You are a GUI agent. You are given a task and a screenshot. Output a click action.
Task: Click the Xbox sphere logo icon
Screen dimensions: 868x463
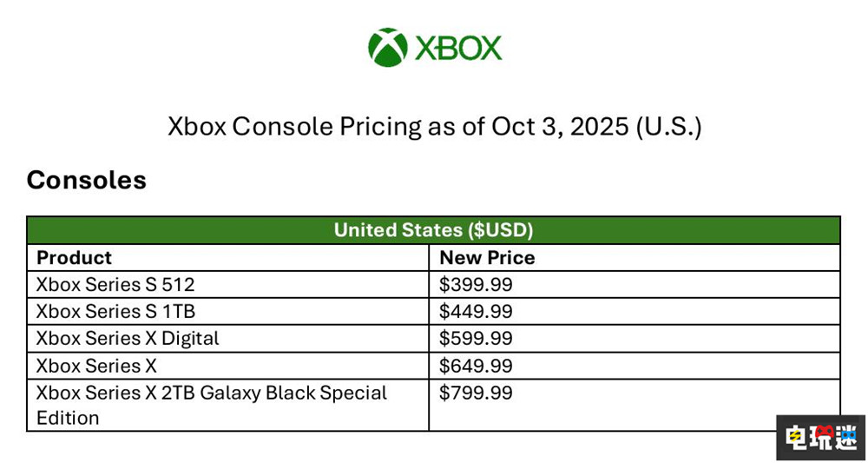pos(387,47)
